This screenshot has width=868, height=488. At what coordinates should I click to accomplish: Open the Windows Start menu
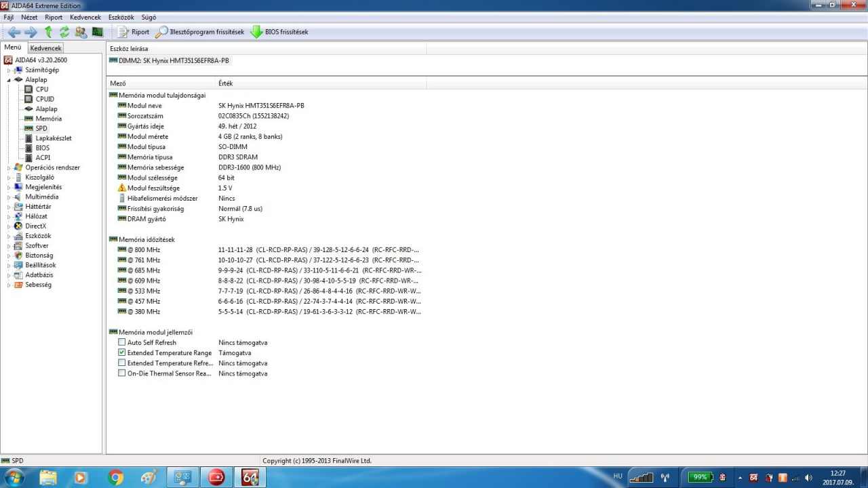[x=13, y=477]
